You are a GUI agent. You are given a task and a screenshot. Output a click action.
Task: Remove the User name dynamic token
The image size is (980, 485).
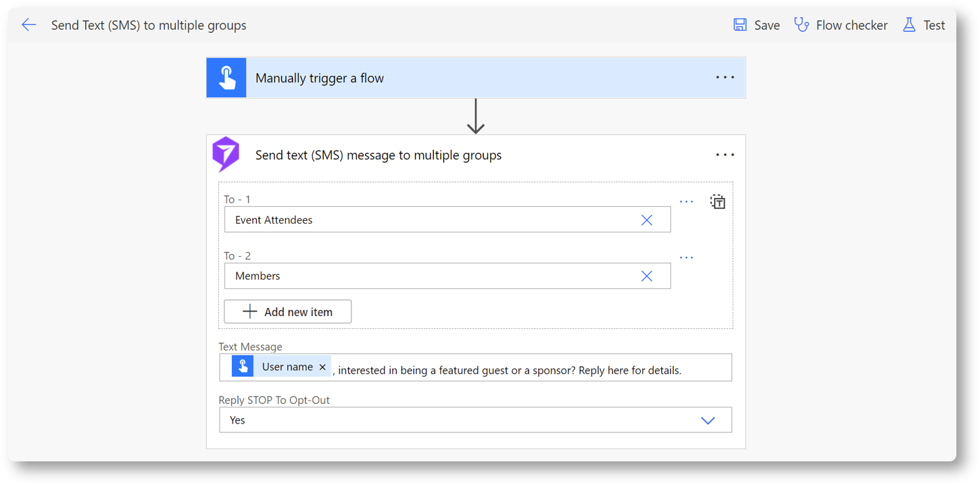pos(322,367)
